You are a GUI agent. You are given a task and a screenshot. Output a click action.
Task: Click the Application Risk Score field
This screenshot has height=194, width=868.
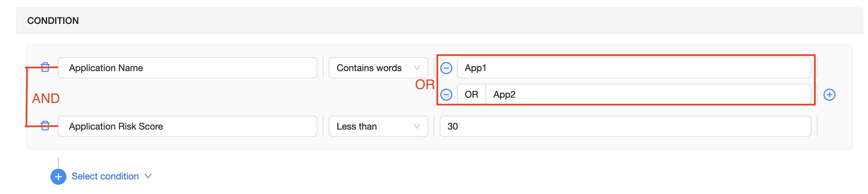pyautogui.click(x=187, y=126)
